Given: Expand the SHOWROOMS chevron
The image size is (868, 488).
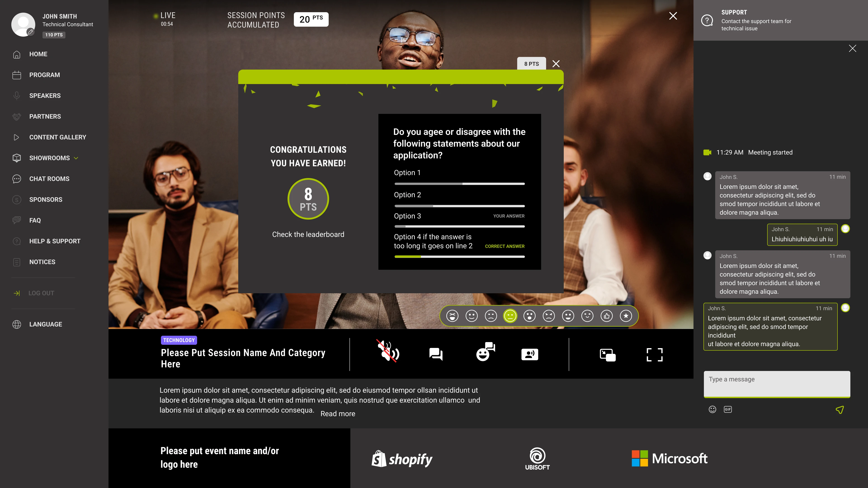Looking at the screenshot, I should (76, 158).
